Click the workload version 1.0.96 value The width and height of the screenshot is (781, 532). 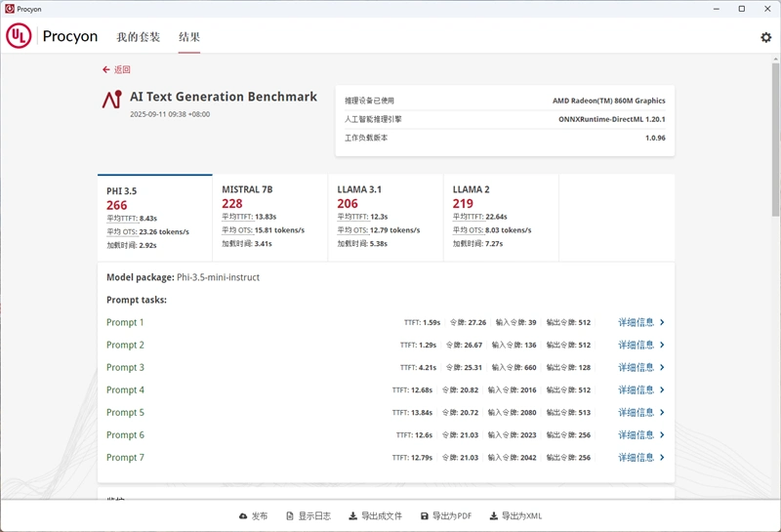(655, 138)
